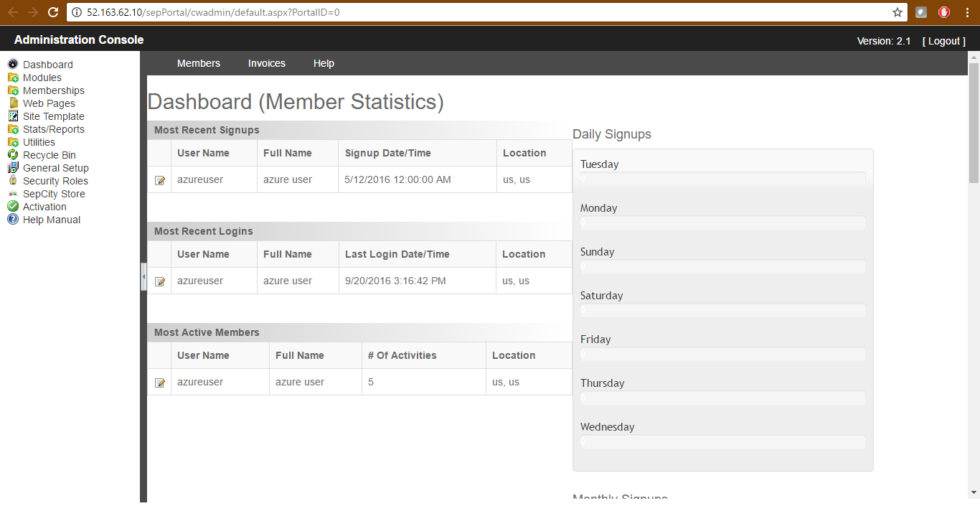This screenshot has width=980, height=506.
Task: Reload the page using the browser refresh button
Action: pos(53,12)
